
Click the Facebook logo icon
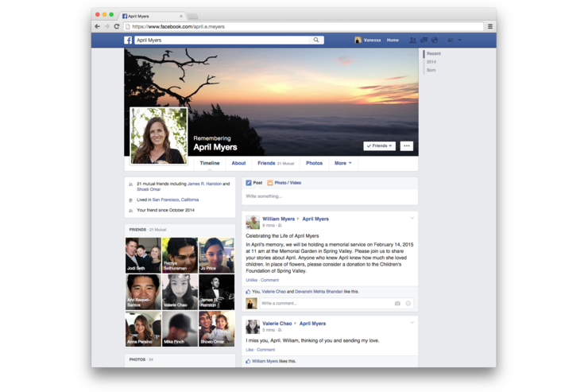128,40
